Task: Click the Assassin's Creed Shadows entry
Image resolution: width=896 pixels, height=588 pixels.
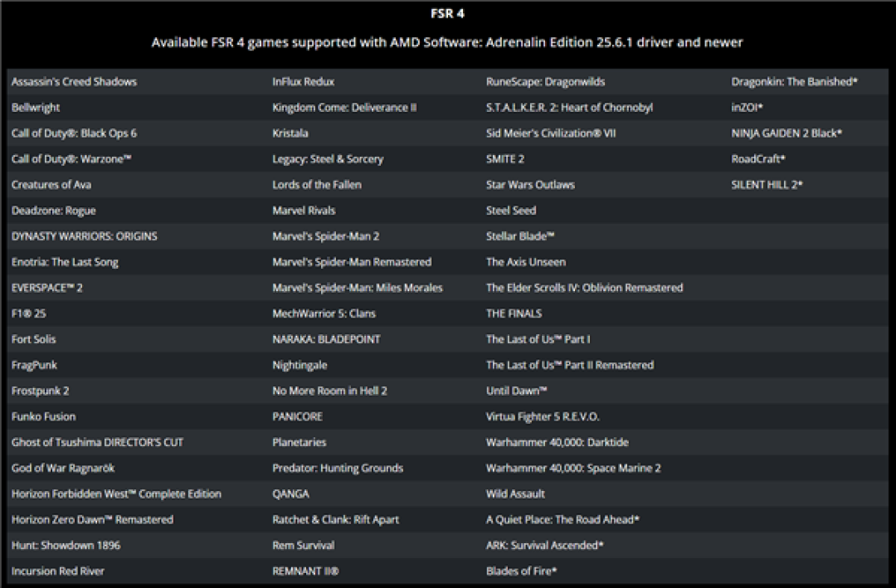Action: pyautogui.click(x=75, y=82)
